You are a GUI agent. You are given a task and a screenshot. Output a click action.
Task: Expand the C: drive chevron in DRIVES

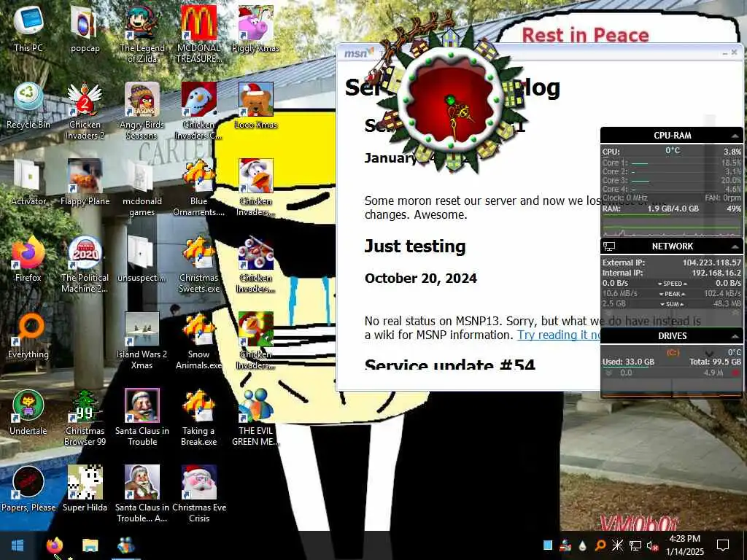pos(709,354)
